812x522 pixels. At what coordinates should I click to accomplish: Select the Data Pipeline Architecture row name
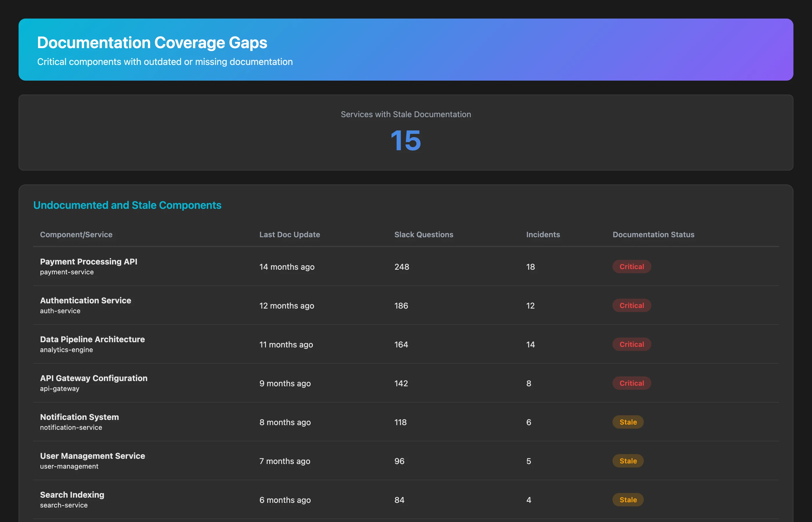[93, 339]
